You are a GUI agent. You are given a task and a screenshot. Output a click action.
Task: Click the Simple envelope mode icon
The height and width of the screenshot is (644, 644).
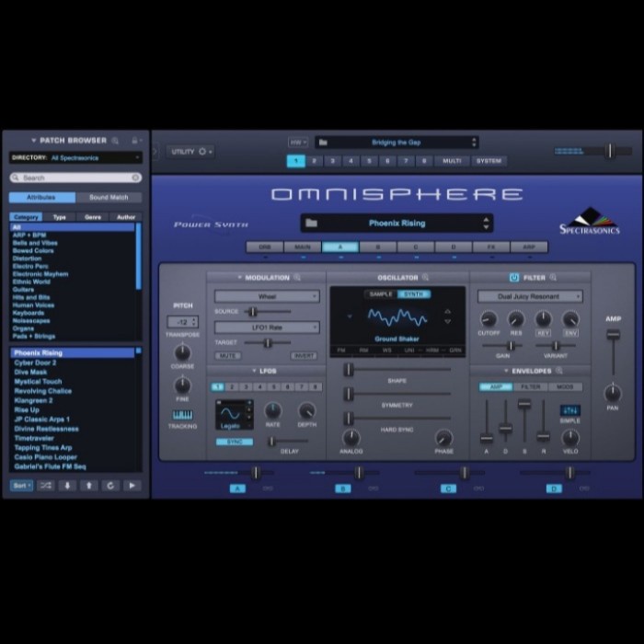point(570,410)
